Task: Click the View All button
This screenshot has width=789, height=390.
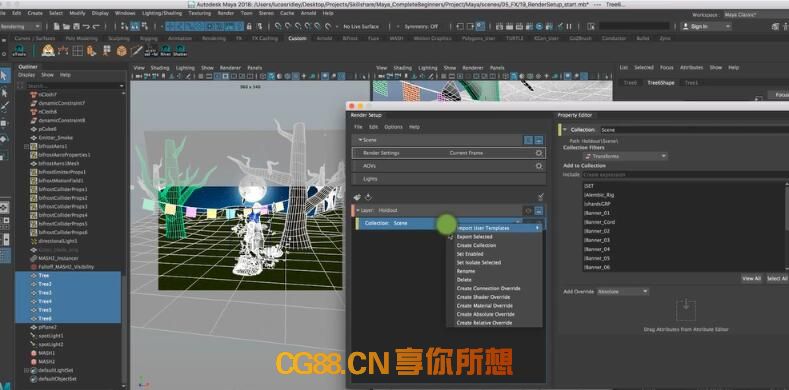Action: coord(751,278)
